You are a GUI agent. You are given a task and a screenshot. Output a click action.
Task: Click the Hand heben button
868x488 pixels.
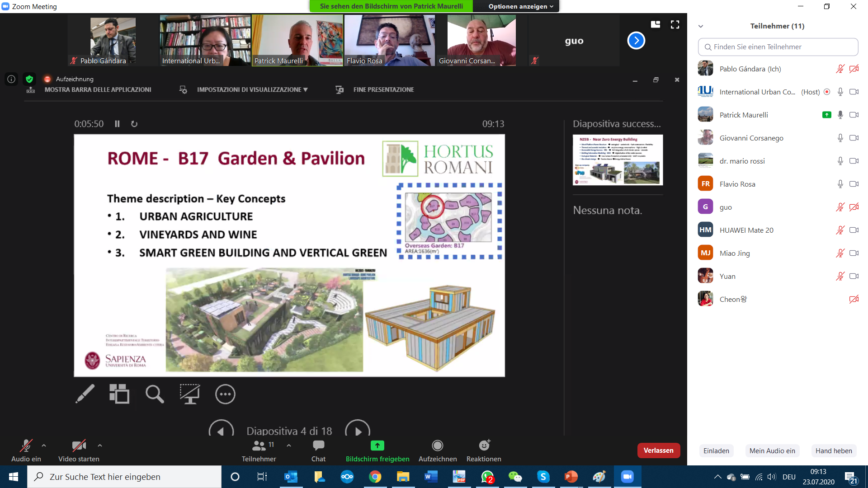pyautogui.click(x=833, y=450)
